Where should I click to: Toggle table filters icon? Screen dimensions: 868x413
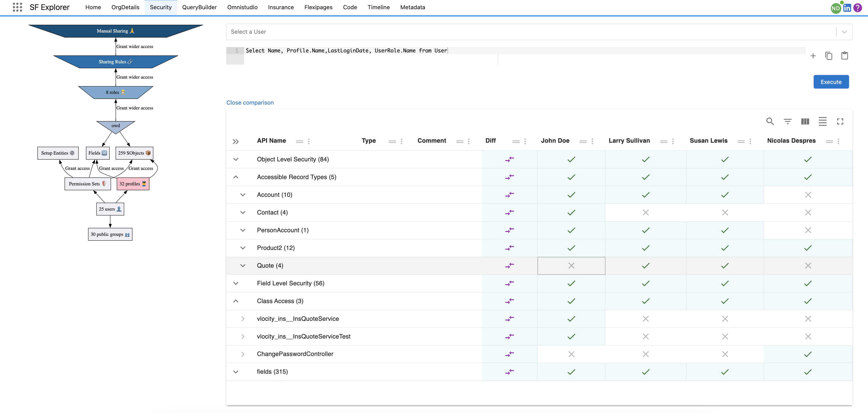[787, 121]
